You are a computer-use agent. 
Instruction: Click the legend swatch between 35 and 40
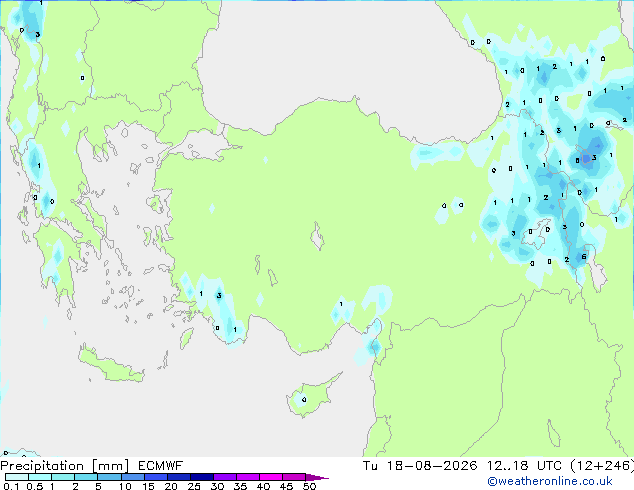247,477
